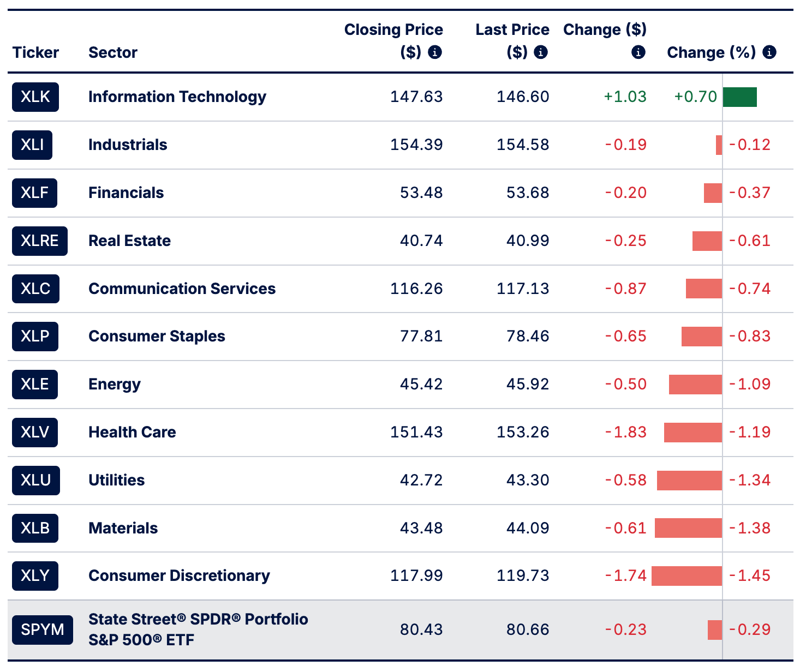Open the Consumer Discretionary sector link
The image size is (800, 672).
(179, 576)
